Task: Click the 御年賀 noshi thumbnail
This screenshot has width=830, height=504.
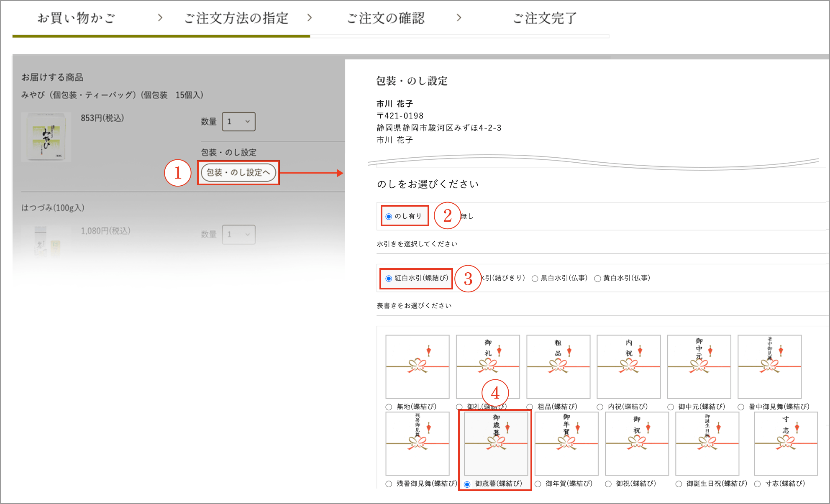Action: [566, 443]
